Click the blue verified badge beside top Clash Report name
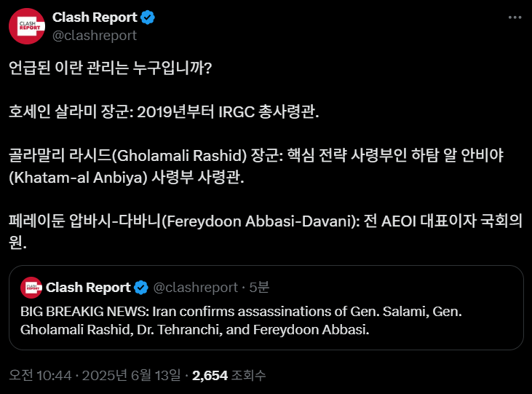Image resolution: width=532 pixels, height=394 pixels. [148, 17]
